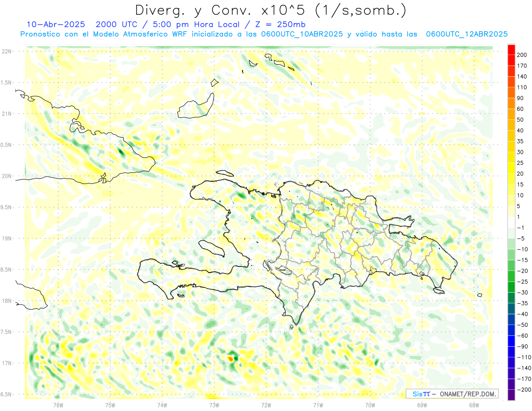The height and width of the screenshot is (411, 532).
Task: Click the color scale value '-10'
Action: click(x=523, y=249)
